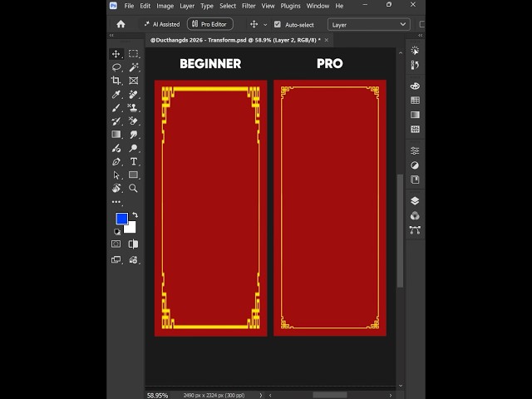Click the Pro Editor button
Image resolution: width=532 pixels, height=399 pixels.
[x=210, y=24]
